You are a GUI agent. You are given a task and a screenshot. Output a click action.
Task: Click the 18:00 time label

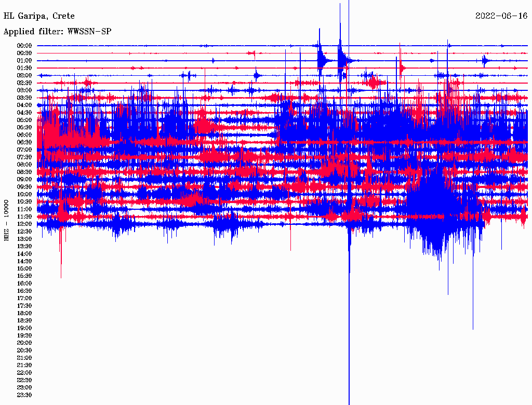pyautogui.click(x=24, y=314)
